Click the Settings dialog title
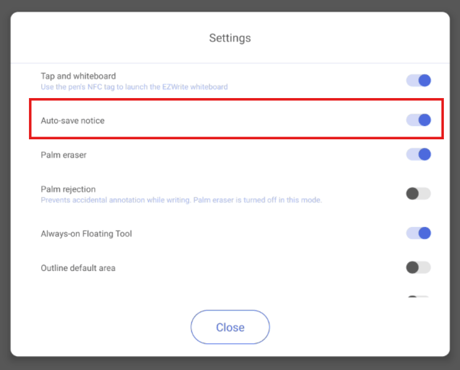The image size is (460, 370). click(230, 38)
